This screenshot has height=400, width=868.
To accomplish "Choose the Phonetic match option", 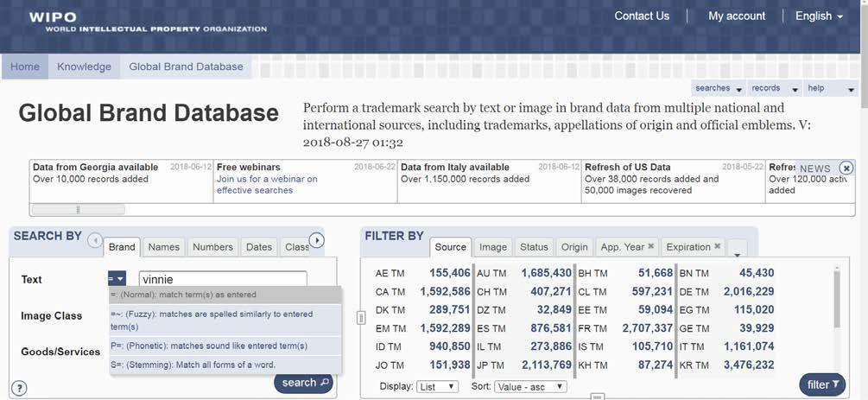I will click(225, 346).
